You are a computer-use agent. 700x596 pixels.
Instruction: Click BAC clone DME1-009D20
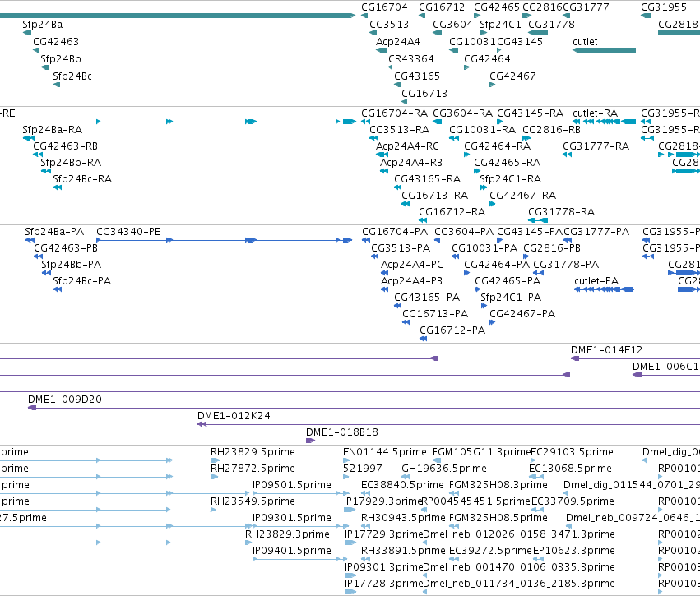65,400
